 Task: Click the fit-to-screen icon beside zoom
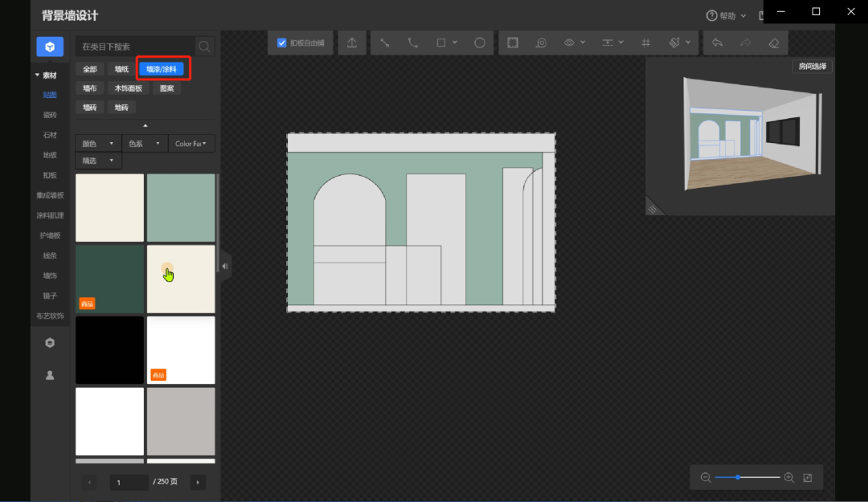point(808,478)
